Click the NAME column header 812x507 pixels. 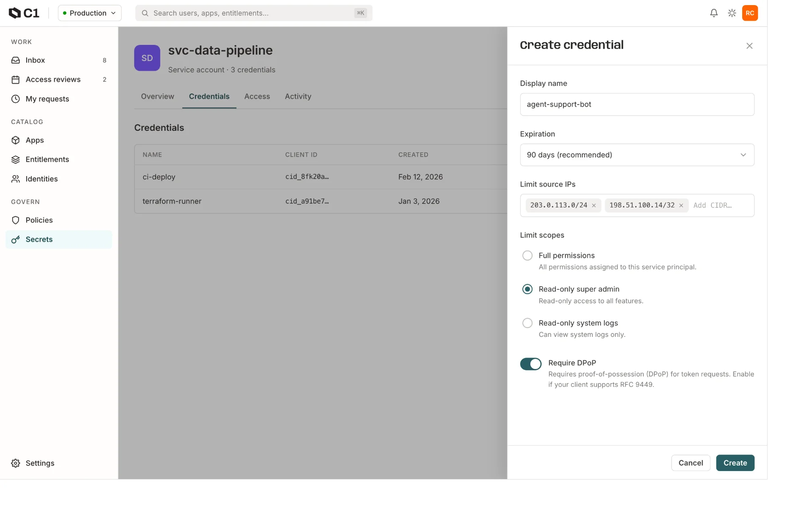click(152, 155)
